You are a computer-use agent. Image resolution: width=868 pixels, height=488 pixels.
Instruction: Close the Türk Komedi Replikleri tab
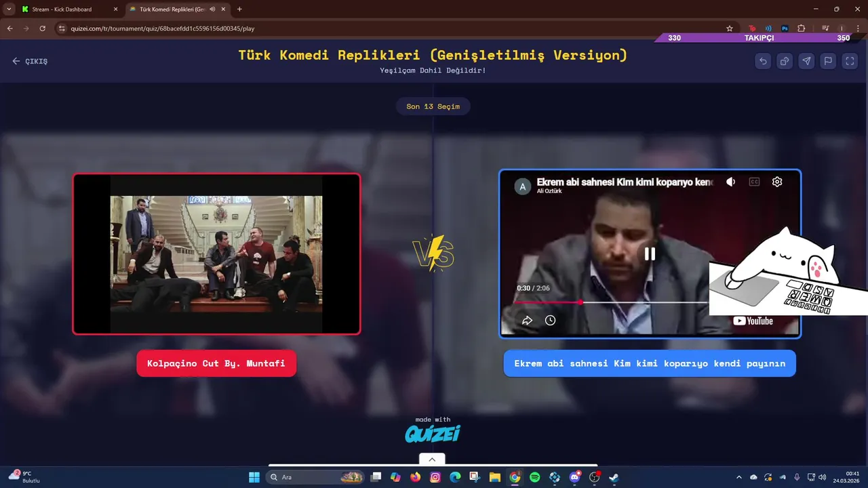click(223, 9)
